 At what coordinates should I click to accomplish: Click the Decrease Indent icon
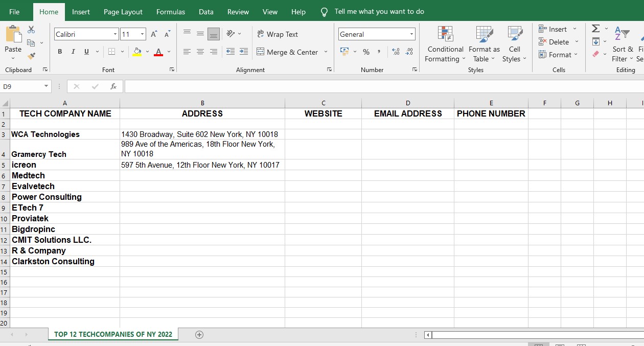pyautogui.click(x=231, y=52)
